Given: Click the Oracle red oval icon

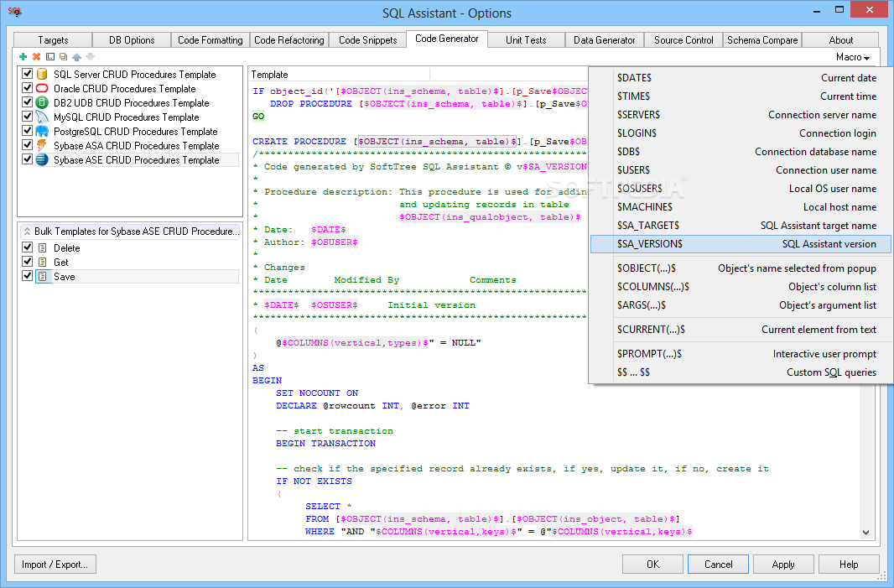Looking at the screenshot, I should [42, 88].
